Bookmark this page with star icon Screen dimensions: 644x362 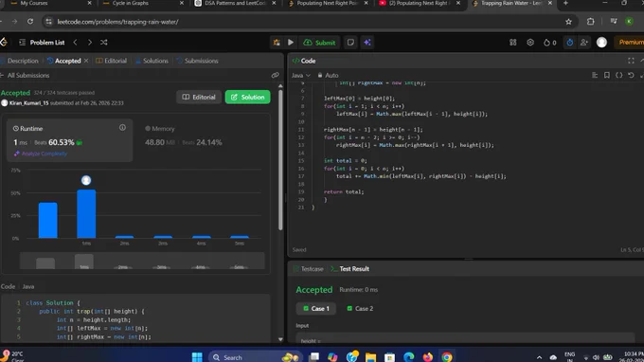[568, 22]
